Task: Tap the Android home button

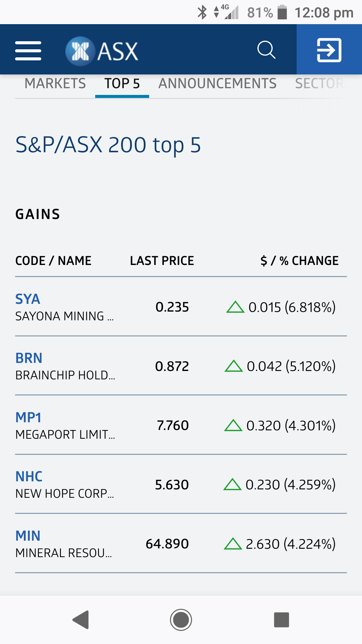Action: [181, 620]
